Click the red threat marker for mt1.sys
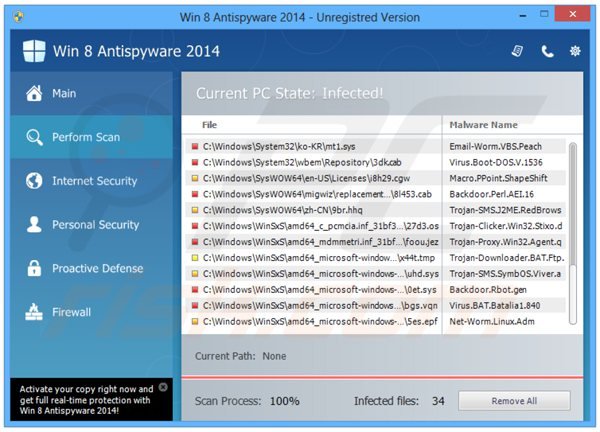Viewport: 600px width, 432px height. point(195,146)
